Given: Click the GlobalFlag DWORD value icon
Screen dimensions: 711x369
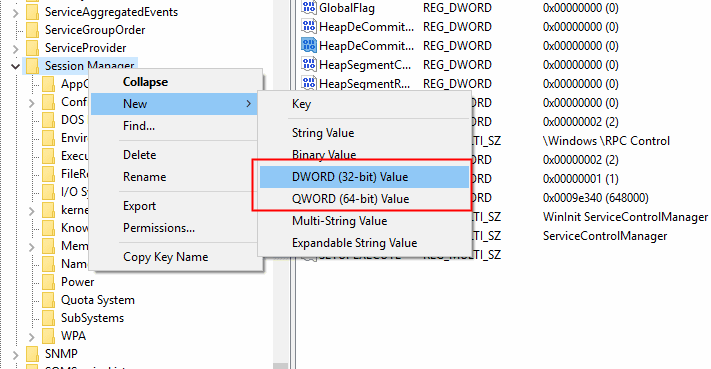Looking at the screenshot, I should tap(309, 8).
